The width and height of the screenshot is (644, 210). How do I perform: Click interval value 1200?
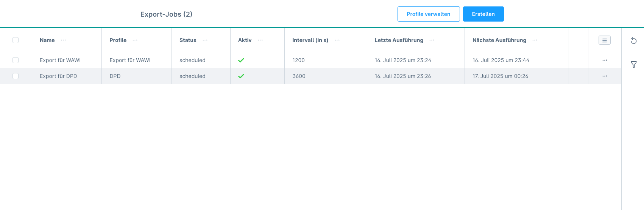pyautogui.click(x=299, y=60)
